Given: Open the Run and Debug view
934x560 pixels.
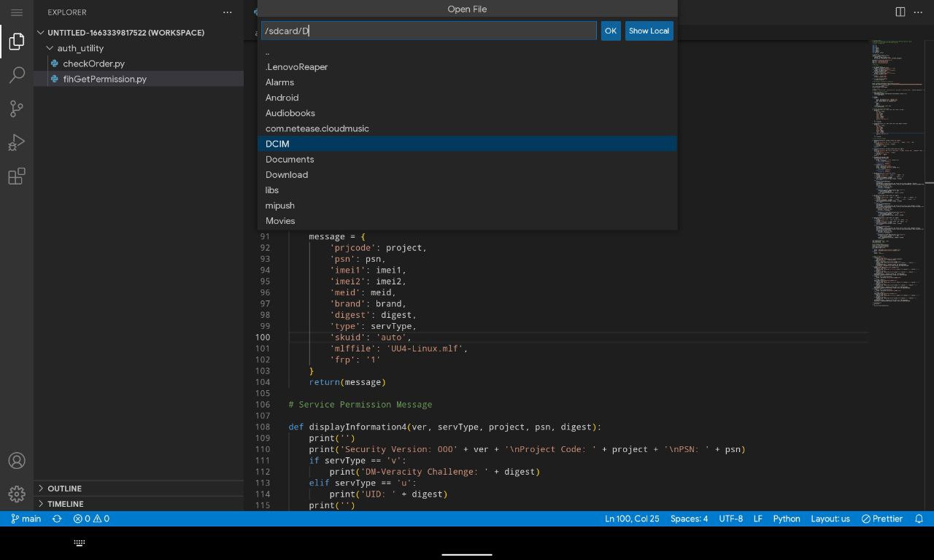Looking at the screenshot, I should click(17, 142).
